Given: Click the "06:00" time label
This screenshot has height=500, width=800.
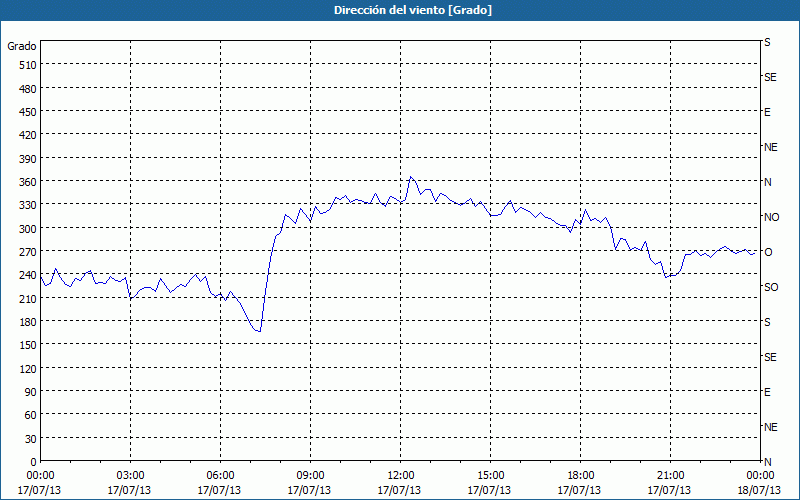Looking at the screenshot, I should (x=220, y=476).
